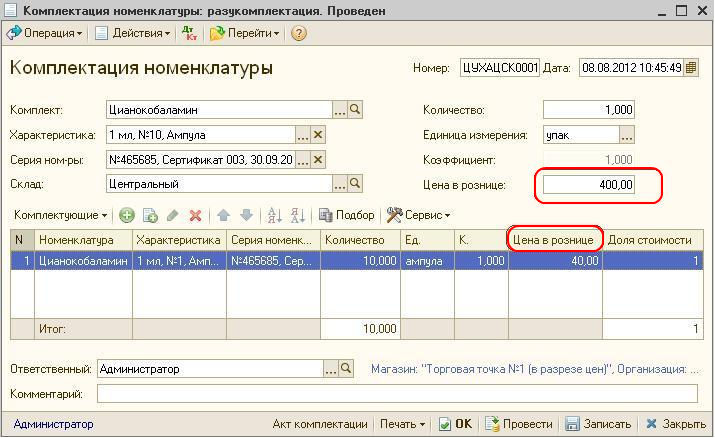This screenshot has width=715, height=438.
Task: Open the Комплектующие menu
Action: pos(60,215)
